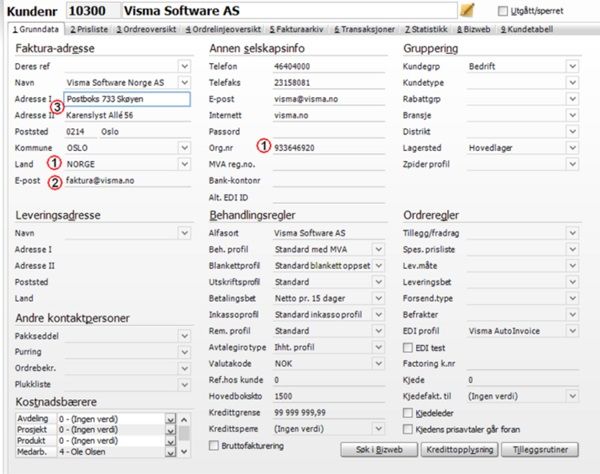Expand the Kundegrp dropdown
Image resolution: width=600 pixels, height=474 pixels.
point(572,66)
